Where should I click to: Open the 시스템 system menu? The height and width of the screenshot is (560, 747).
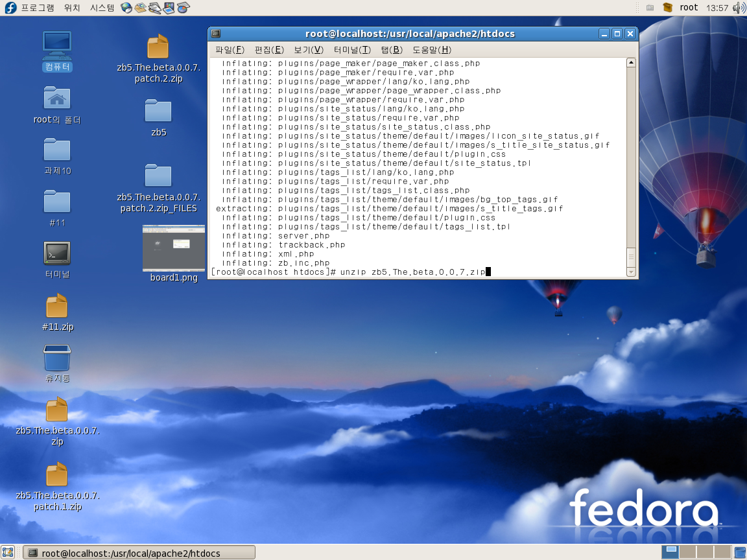pyautogui.click(x=102, y=8)
